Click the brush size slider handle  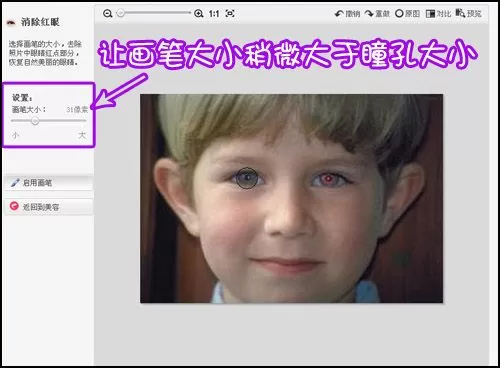[x=35, y=121]
